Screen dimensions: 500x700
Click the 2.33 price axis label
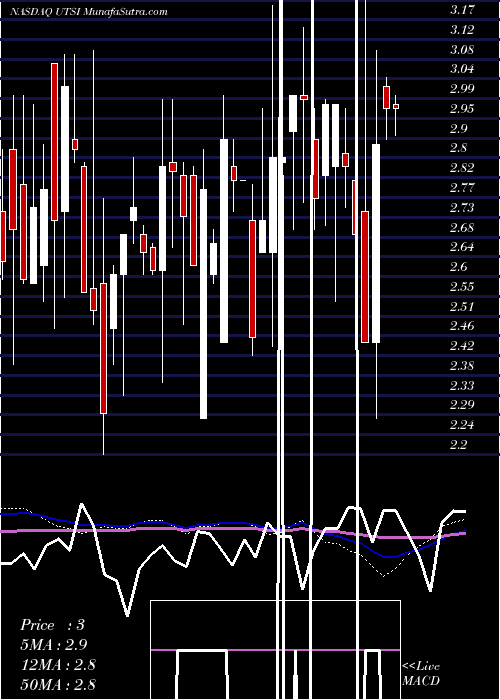(x=462, y=385)
